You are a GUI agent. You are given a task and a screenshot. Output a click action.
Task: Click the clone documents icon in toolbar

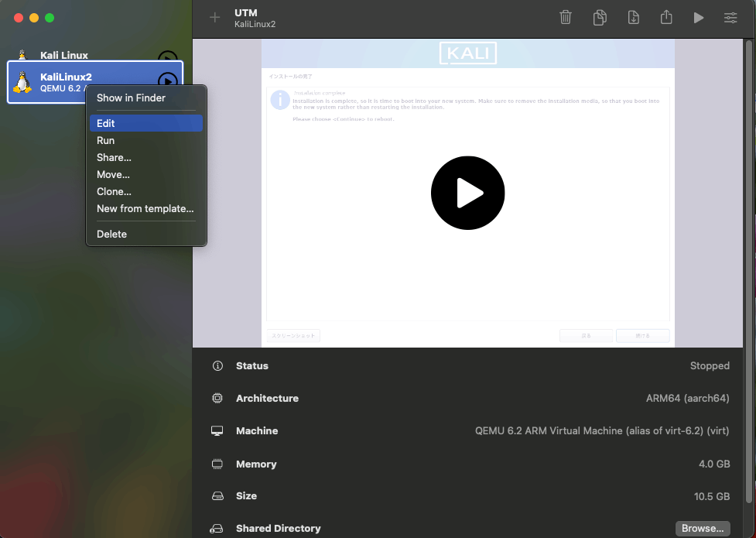tap(600, 17)
